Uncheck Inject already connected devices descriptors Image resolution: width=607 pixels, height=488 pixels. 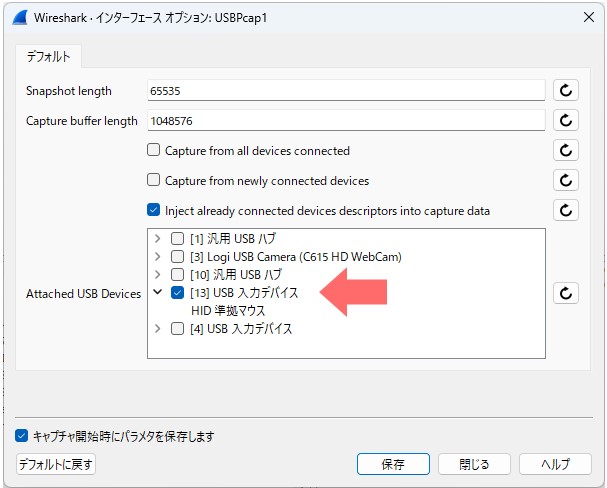pos(154,211)
